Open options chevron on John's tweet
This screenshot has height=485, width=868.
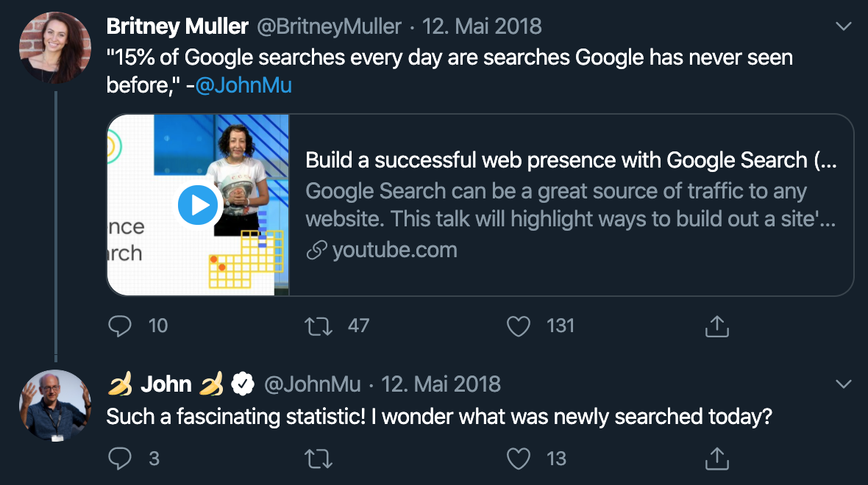pos(844,384)
